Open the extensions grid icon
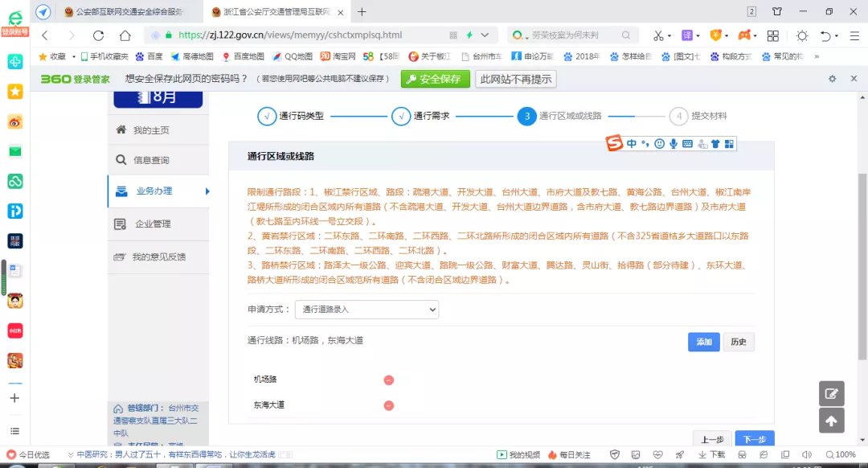This screenshot has height=468, width=868. (x=773, y=35)
